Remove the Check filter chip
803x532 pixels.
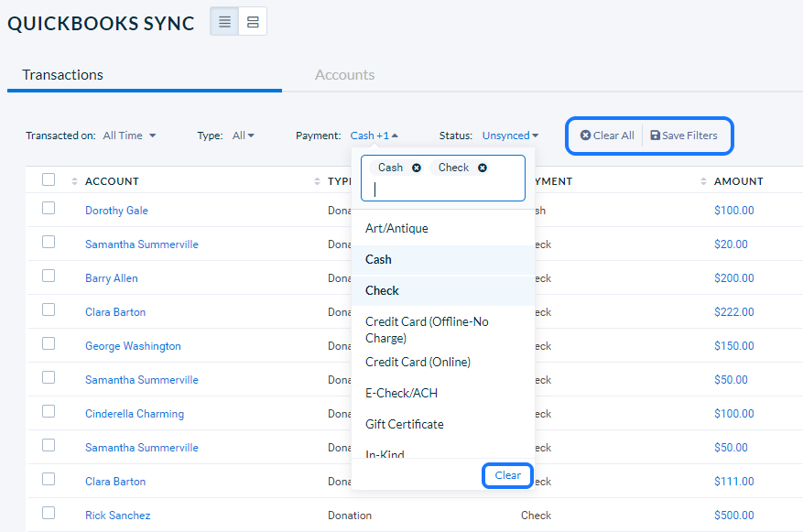482,168
